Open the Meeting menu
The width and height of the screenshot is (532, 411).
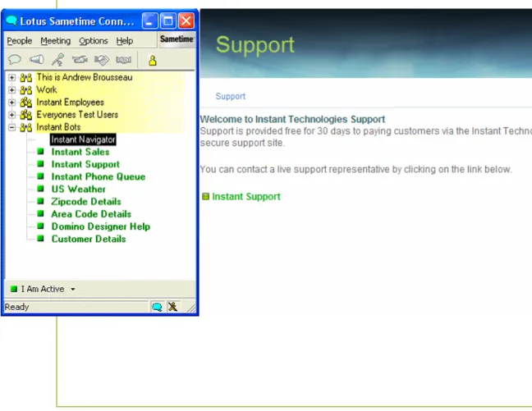tap(56, 41)
